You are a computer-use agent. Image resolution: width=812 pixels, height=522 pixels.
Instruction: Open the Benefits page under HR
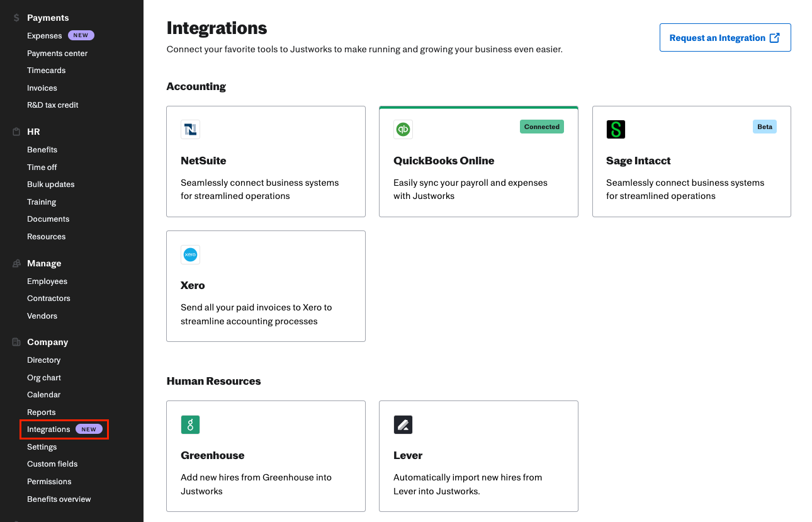(x=42, y=150)
